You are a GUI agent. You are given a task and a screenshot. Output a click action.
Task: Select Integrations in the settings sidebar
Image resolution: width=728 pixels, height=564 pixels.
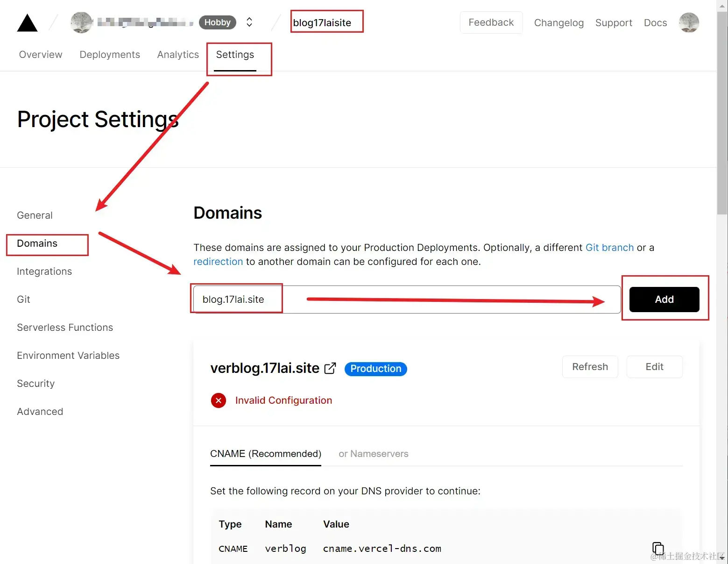44,271
